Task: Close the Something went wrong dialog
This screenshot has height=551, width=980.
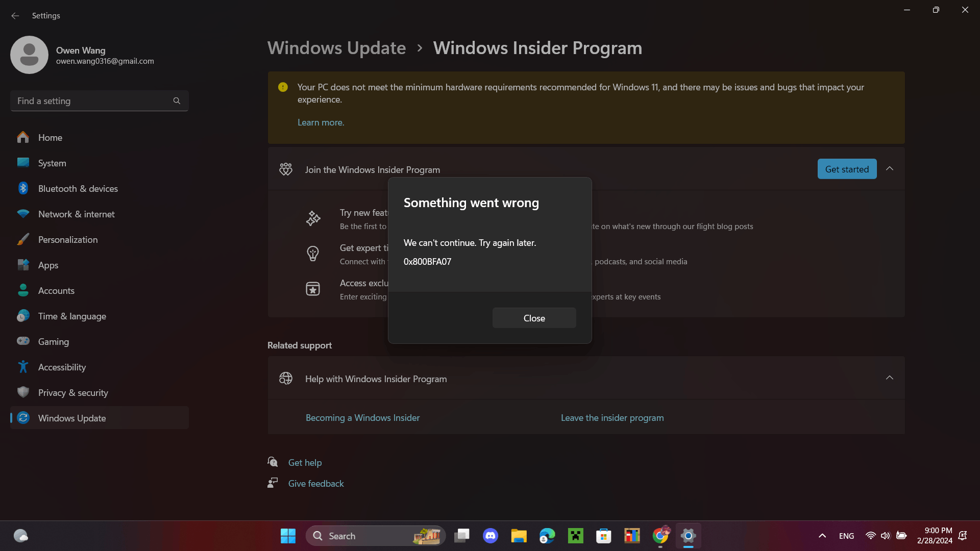Action: pos(534,318)
